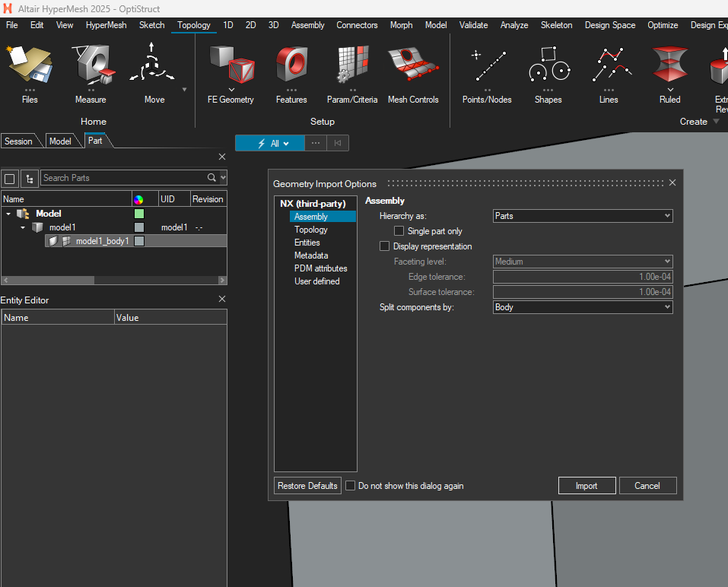This screenshot has width=728, height=587.
Task: Click the Restore Defaults button
Action: (307, 486)
